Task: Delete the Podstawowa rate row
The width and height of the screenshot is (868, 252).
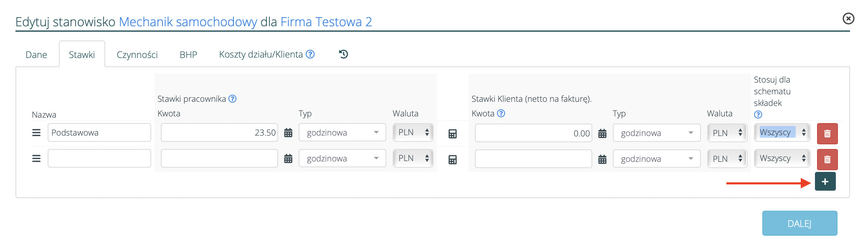Action: (827, 134)
